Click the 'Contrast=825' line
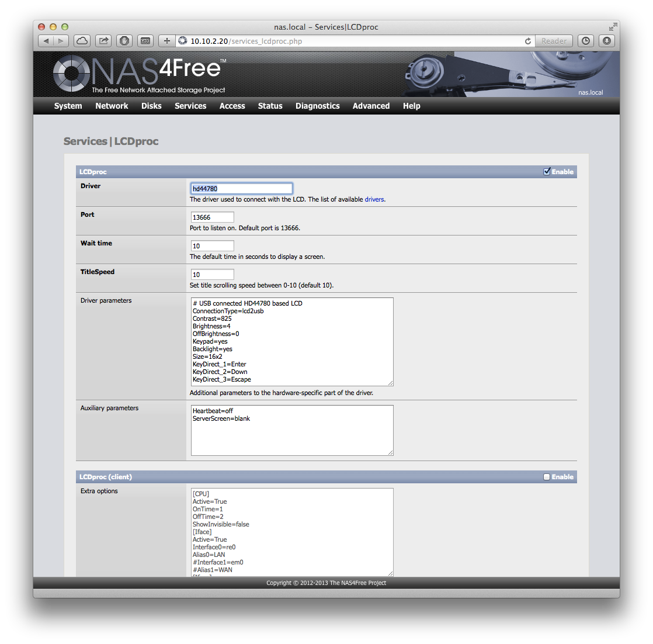The height and width of the screenshot is (644, 653). point(212,318)
